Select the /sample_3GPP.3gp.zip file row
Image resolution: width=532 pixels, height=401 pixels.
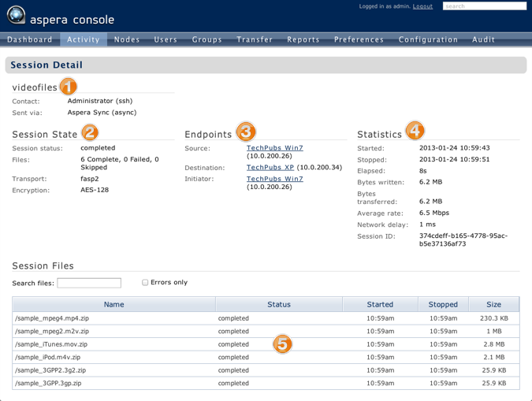click(x=266, y=383)
